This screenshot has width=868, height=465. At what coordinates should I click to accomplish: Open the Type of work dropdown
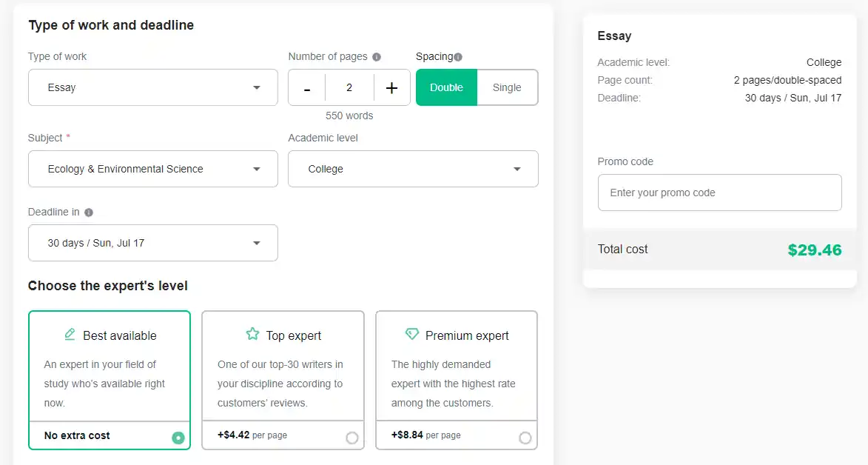(152, 87)
